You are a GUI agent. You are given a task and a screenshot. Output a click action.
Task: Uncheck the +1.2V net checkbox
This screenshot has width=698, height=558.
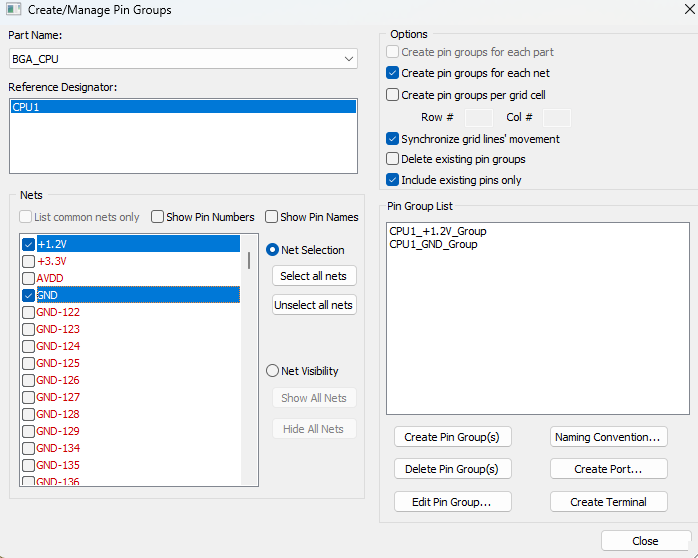[x=28, y=244]
